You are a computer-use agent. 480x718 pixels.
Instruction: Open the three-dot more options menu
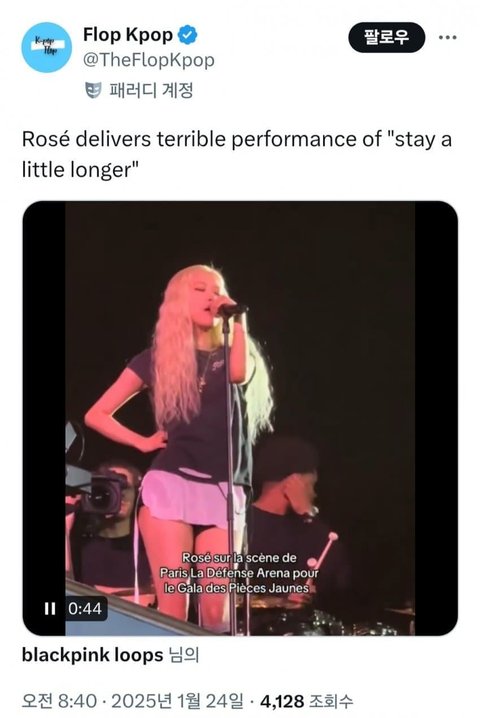pyautogui.click(x=447, y=37)
